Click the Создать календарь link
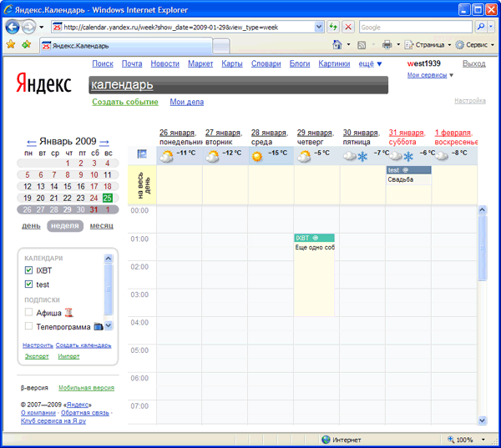The image size is (501, 448). pyautogui.click(x=83, y=345)
